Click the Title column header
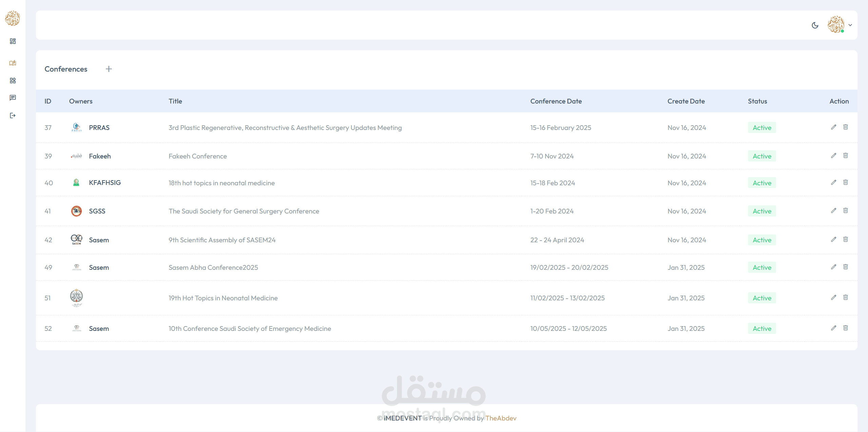 click(x=175, y=101)
